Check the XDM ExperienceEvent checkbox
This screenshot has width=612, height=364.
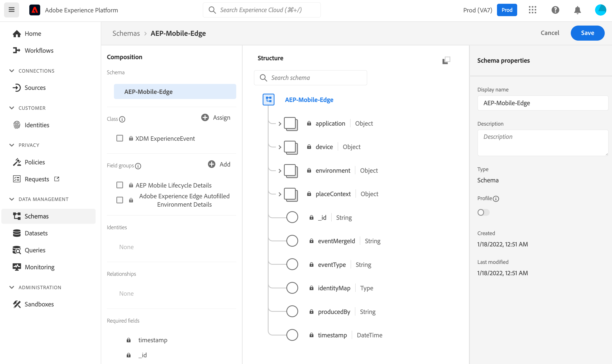click(x=120, y=138)
